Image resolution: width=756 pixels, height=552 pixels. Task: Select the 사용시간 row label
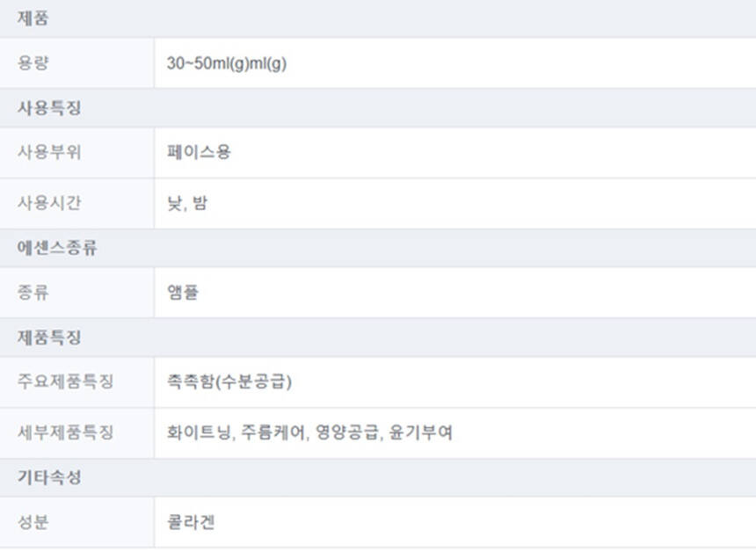coord(49,203)
